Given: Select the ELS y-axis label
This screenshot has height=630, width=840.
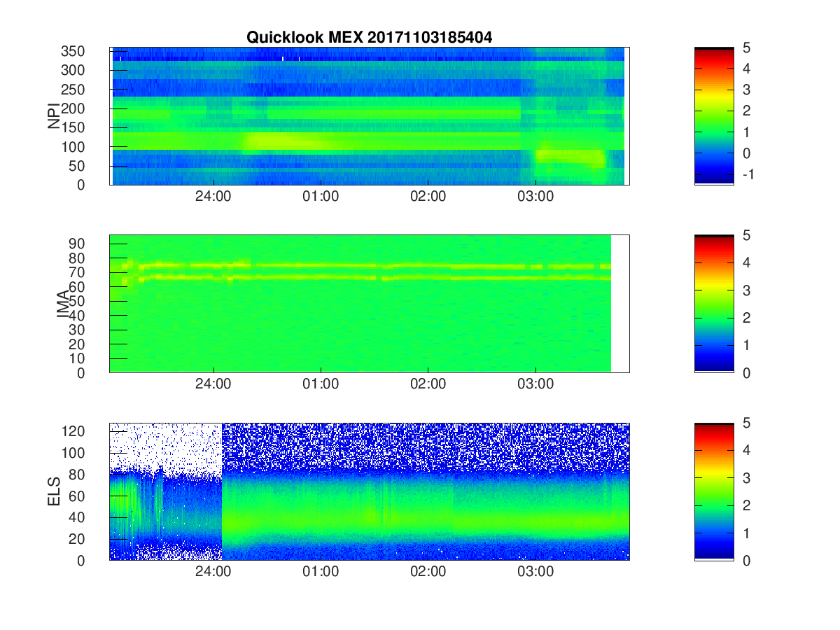Looking at the screenshot, I should pyautogui.click(x=54, y=491).
